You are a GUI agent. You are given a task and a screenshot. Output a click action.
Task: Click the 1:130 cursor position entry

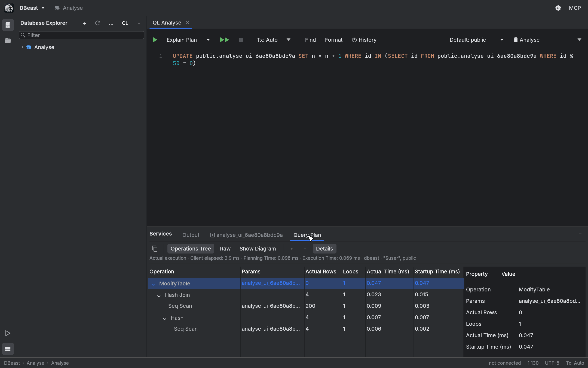pos(533,363)
